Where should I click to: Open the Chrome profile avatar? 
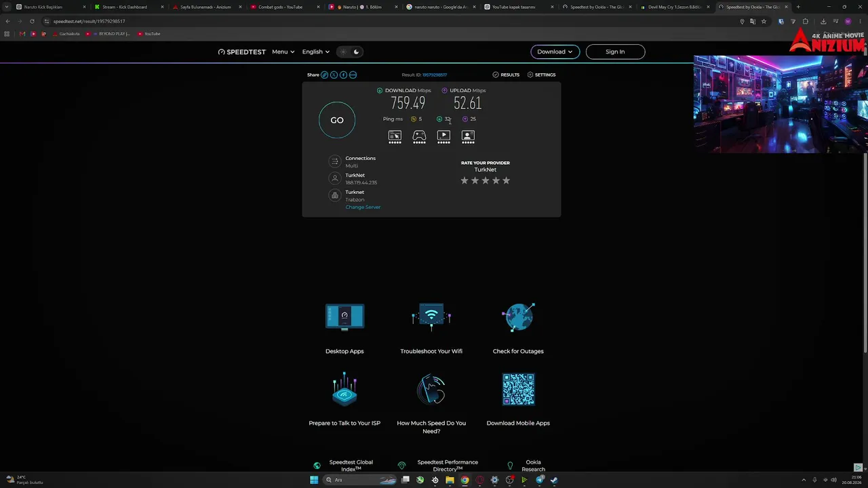[x=848, y=21]
